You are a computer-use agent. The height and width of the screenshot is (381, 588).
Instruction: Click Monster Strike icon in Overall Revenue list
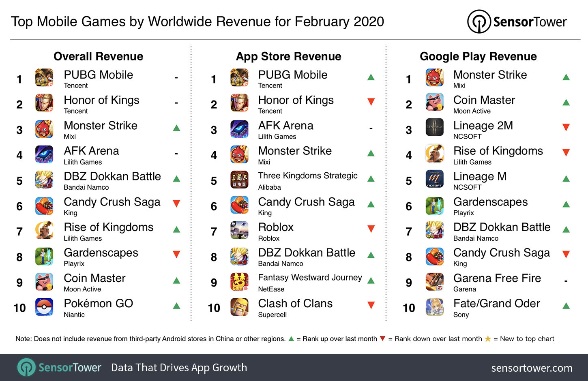coord(44,129)
